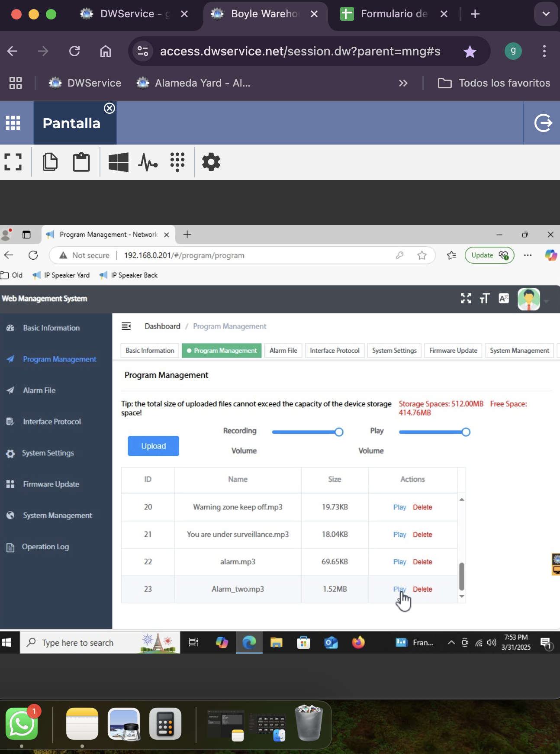The height and width of the screenshot is (754, 560).
Task: Play alarm.mp3 in row 22
Action: (399, 562)
